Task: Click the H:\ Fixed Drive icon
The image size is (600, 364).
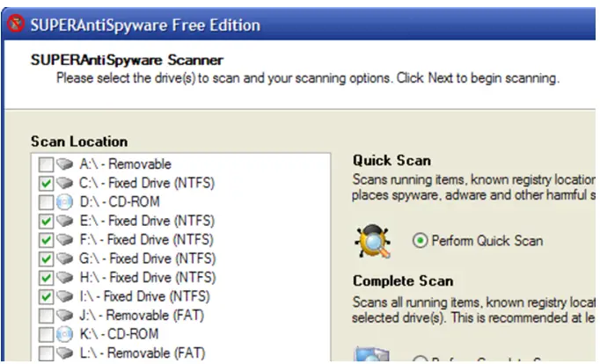Action: click(65, 278)
